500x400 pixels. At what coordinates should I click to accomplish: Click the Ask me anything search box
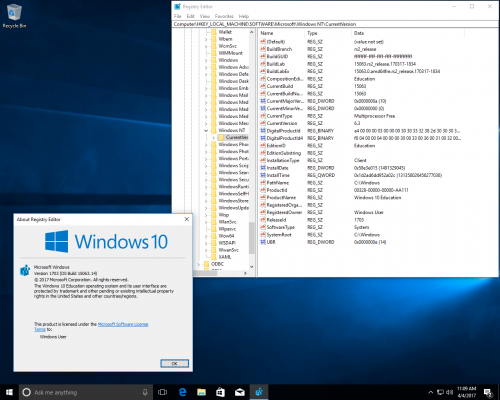click(x=86, y=392)
